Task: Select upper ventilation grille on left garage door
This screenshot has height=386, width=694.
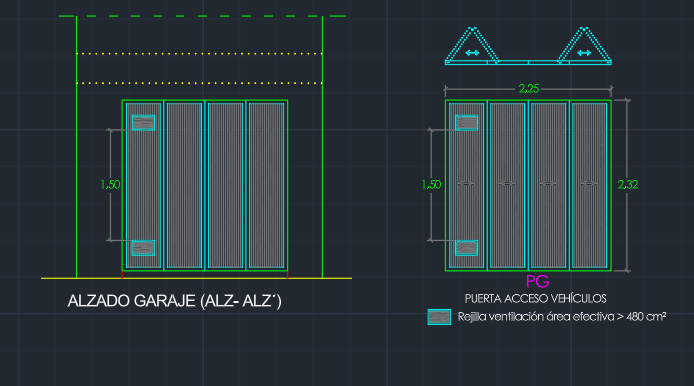Action: pyautogui.click(x=143, y=123)
